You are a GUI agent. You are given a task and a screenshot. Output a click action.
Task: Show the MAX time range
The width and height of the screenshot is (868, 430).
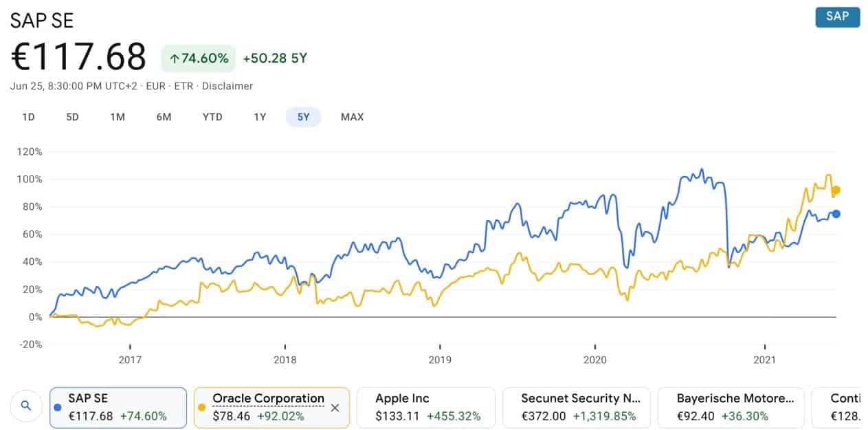tap(353, 117)
